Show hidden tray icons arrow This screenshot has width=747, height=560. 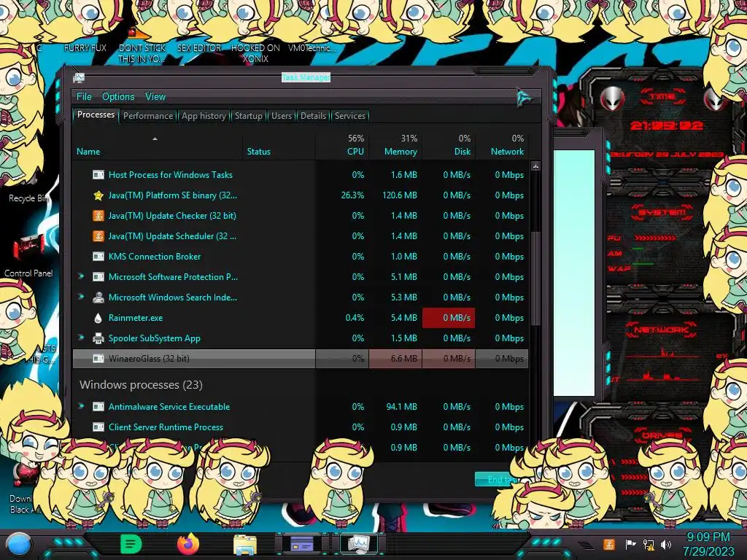click(585, 545)
